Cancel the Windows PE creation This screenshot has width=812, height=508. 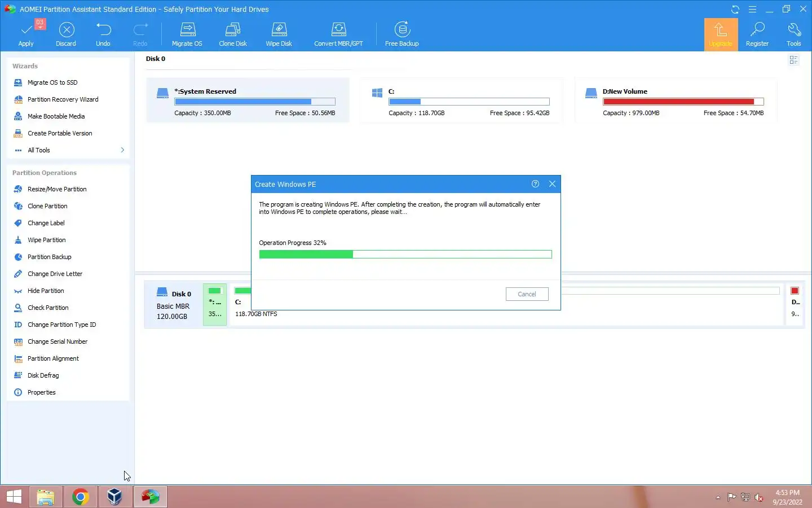tap(527, 294)
